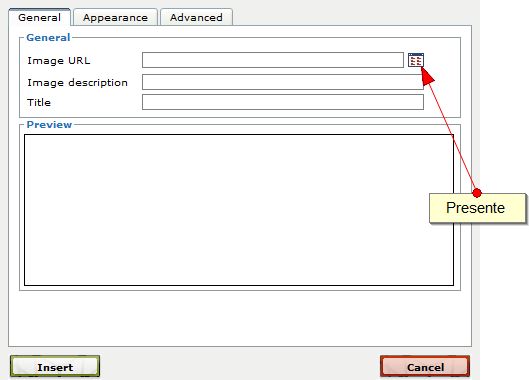Focus the Image URL input field
The image size is (529, 380).
[x=273, y=60]
